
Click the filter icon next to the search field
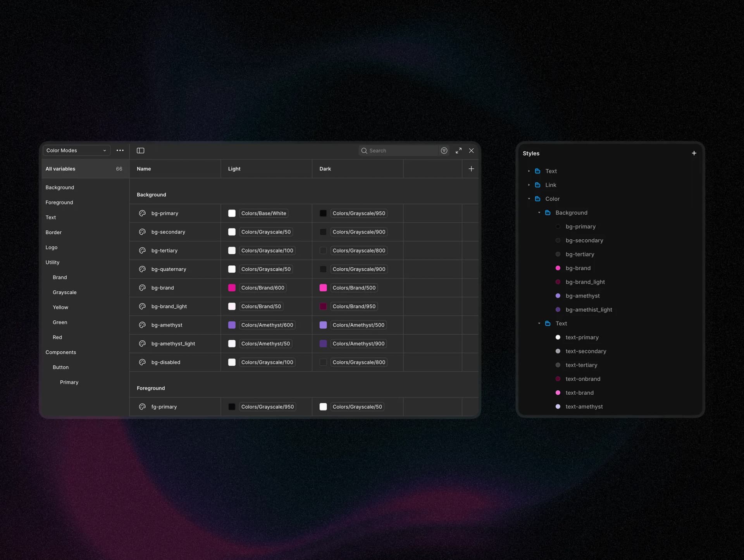[444, 150]
